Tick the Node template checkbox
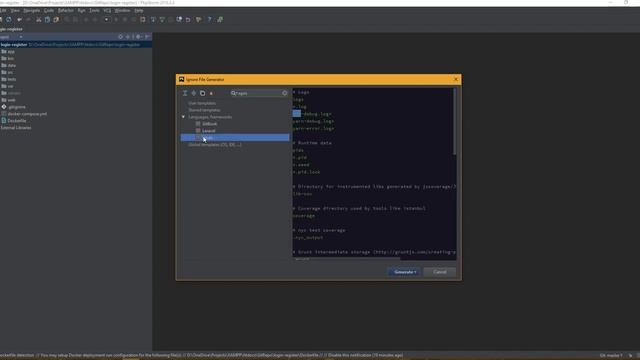Viewport: 640px width, 360px height. pyautogui.click(x=198, y=138)
